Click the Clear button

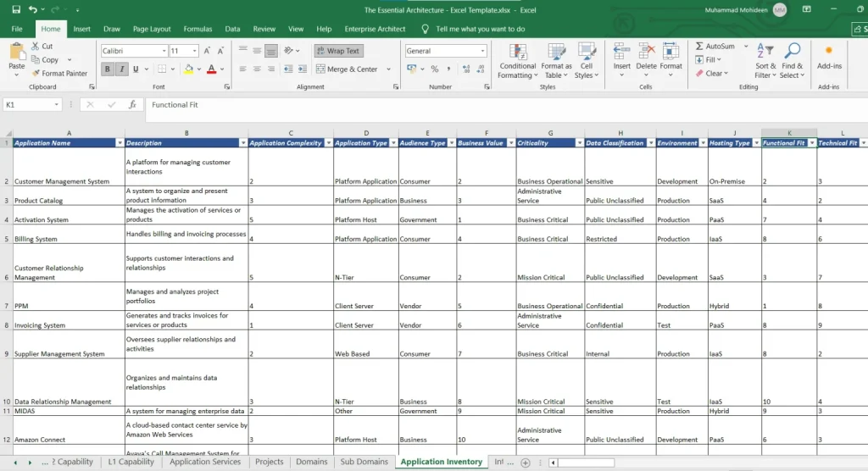(712, 73)
